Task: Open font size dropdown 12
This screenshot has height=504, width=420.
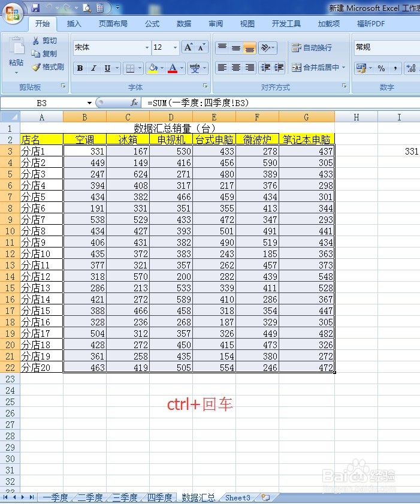Action: point(175,47)
